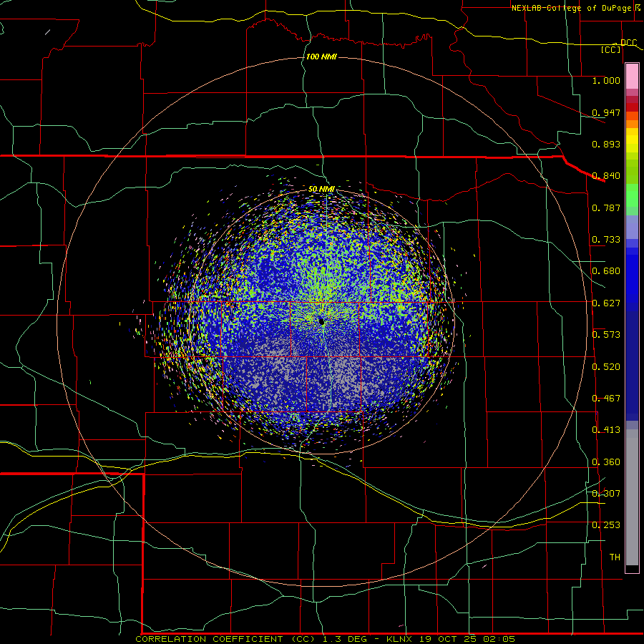The image size is (644, 644).
Task: Select the "0.573" legend value
Action: 606,335
